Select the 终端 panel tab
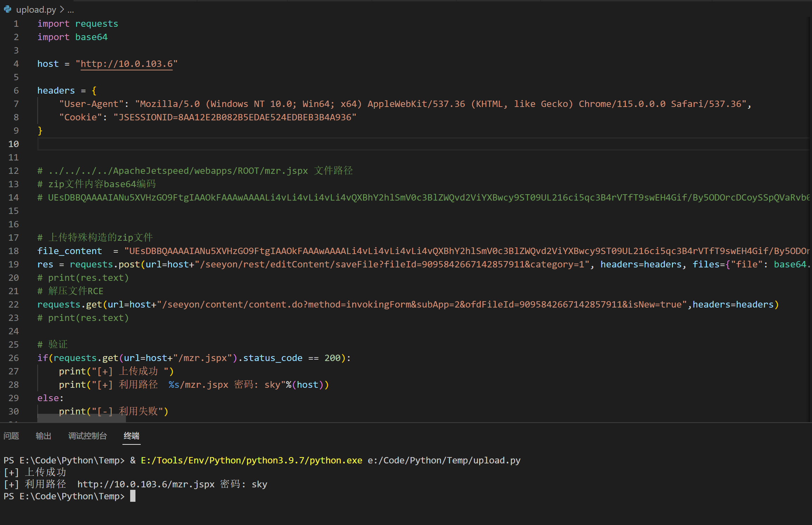This screenshot has width=812, height=525. tap(131, 436)
